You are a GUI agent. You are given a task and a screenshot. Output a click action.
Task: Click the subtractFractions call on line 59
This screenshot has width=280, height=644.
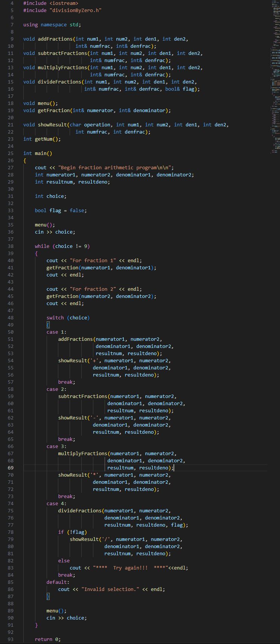click(x=117, y=396)
